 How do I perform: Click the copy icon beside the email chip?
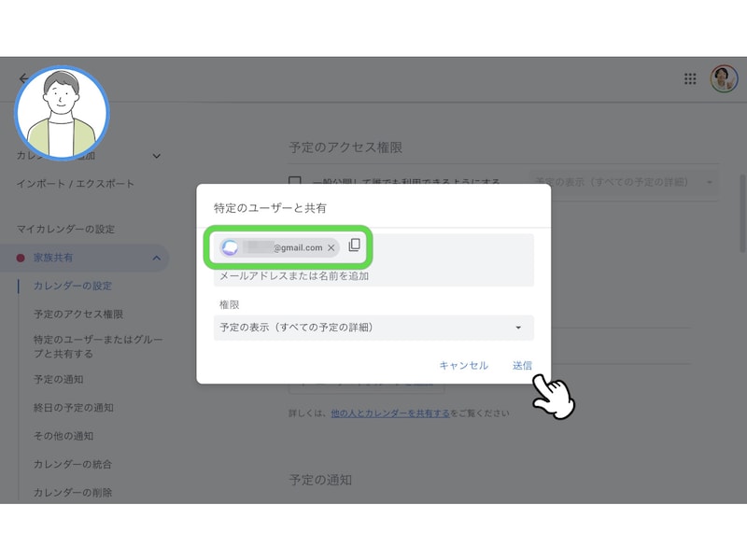(355, 245)
